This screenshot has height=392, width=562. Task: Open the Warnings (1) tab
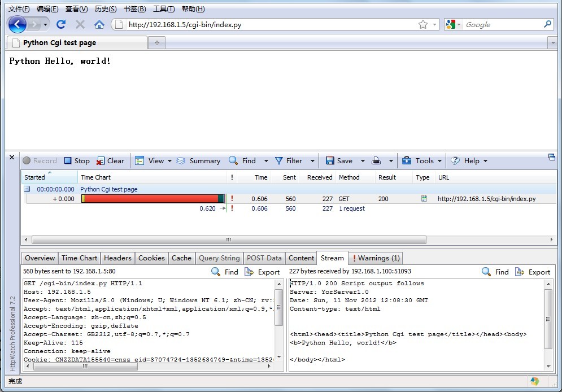(376, 258)
